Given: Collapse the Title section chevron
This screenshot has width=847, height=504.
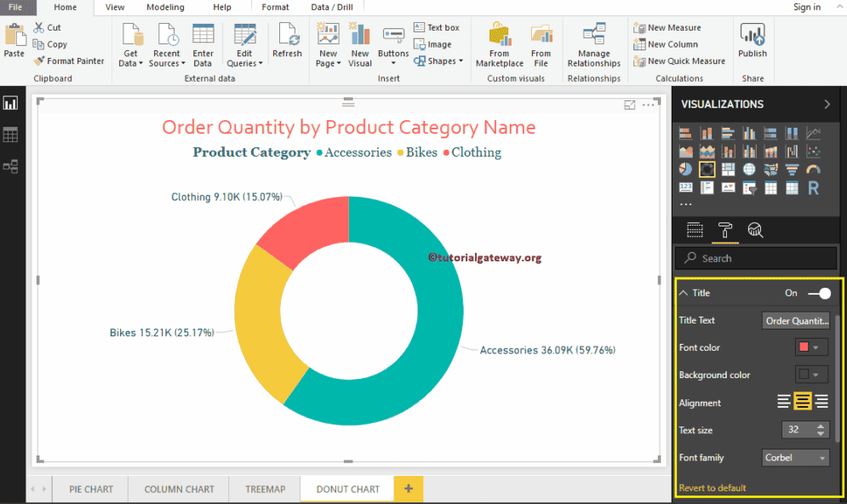Looking at the screenshot, I should point(685,293).
